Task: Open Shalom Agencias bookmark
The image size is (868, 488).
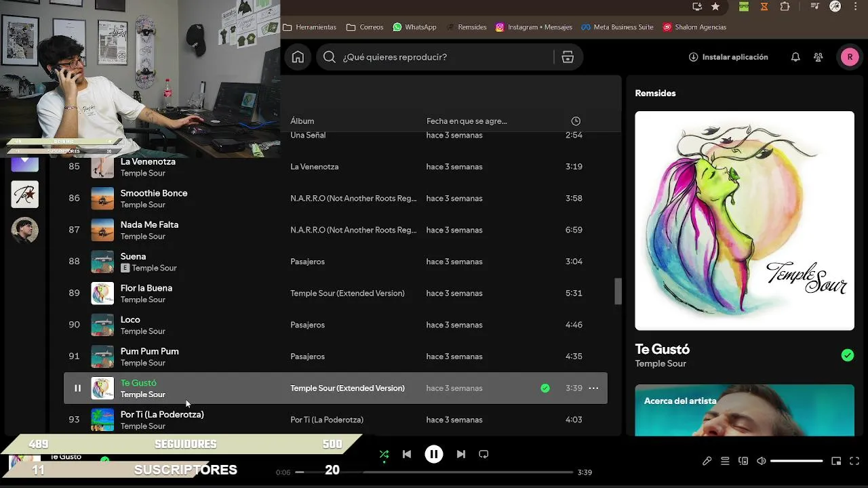Action: pos(694,27)
